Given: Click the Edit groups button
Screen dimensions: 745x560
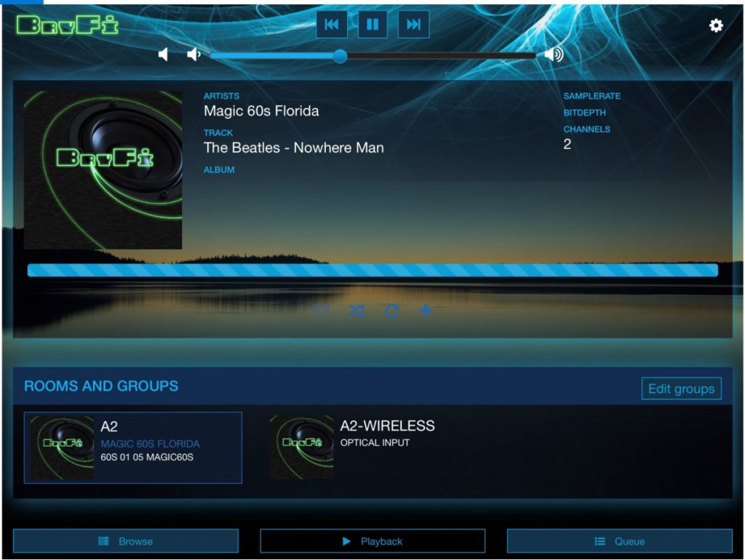Looking at the screenshot, I should 681,388.
